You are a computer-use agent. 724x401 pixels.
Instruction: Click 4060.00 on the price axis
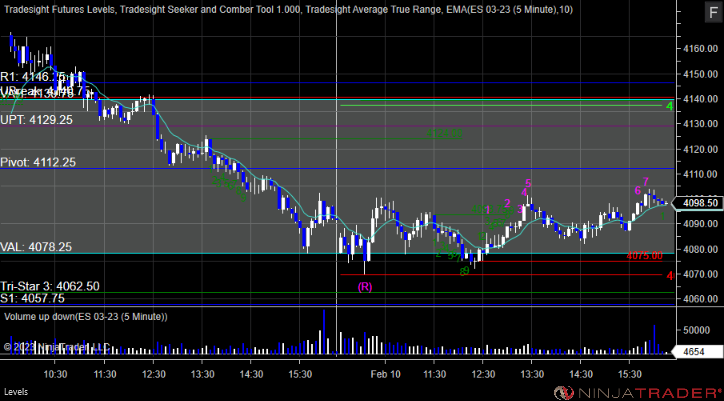pos(701,299)
